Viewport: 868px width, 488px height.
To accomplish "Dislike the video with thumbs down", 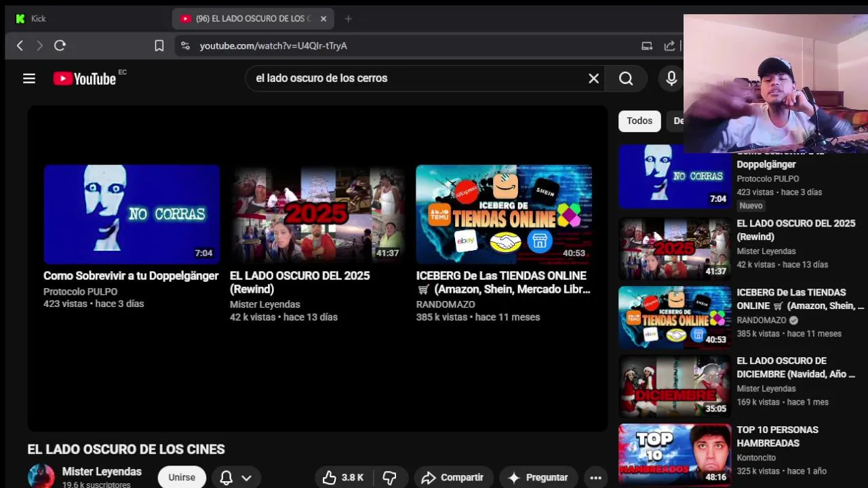I will [389, 478].
